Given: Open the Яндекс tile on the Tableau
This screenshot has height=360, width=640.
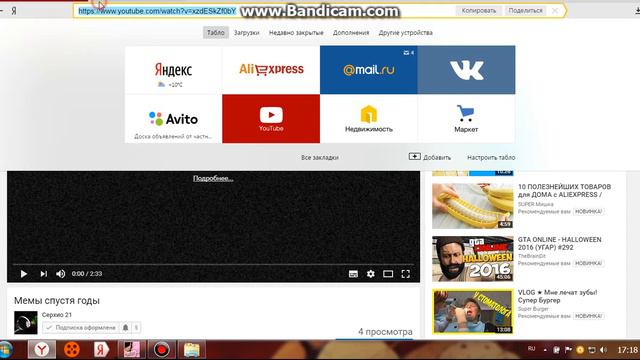Looking at the screenshot, I should 173,70.
